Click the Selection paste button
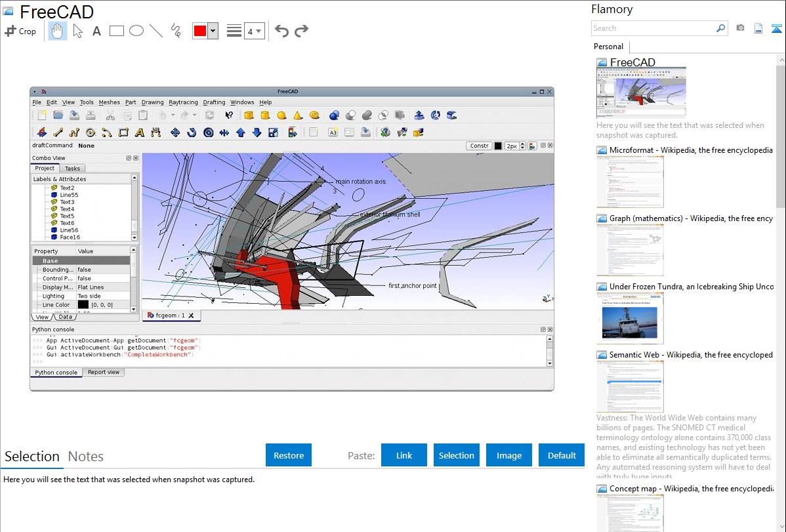Viewport: 786px width, 532px height. pos(457,455)
